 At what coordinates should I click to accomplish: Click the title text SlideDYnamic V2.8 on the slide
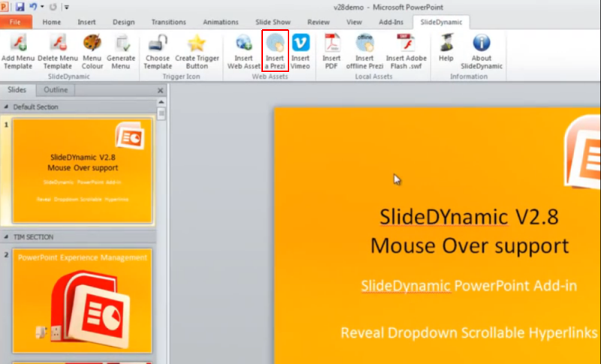(x=469, y=217)
